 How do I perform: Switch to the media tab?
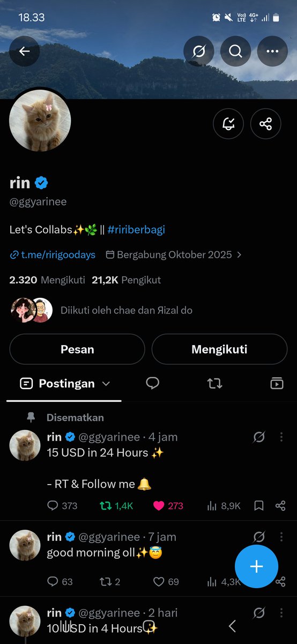277,383
